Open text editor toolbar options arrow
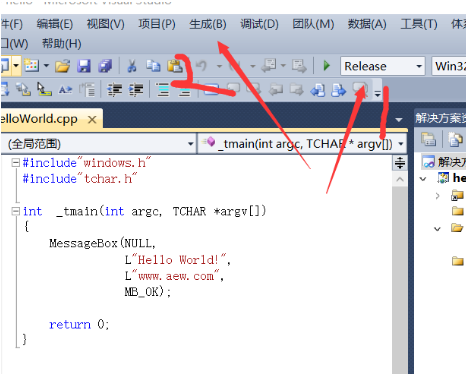 pyautogui.click(x=377, y=94)
